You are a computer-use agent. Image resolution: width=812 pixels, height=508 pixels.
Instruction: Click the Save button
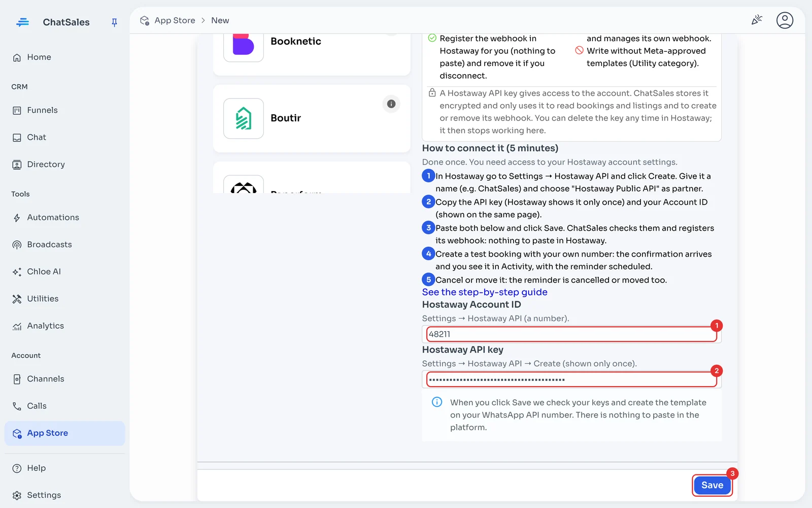click(x=712, y=485)
